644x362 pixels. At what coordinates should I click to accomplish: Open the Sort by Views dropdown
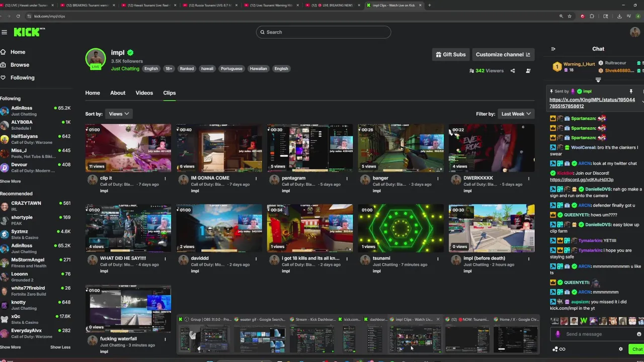click(119, 114)
